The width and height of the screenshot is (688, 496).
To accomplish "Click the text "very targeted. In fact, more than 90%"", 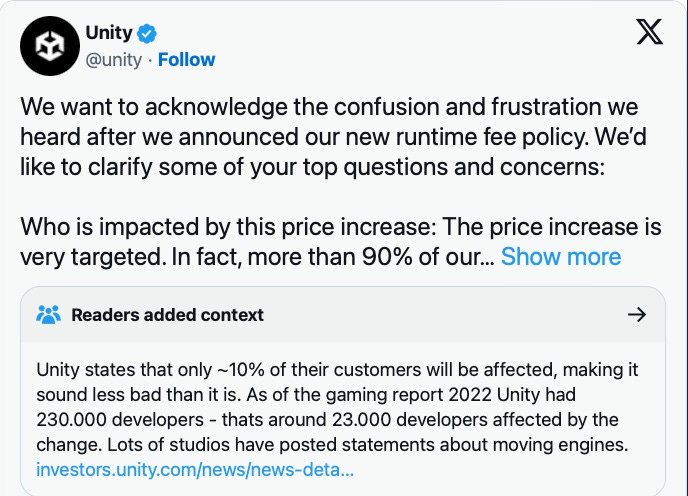I will pos(216,257).
